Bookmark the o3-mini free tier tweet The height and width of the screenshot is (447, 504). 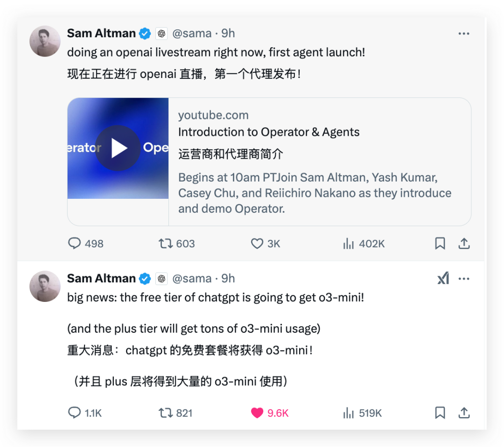440,412
